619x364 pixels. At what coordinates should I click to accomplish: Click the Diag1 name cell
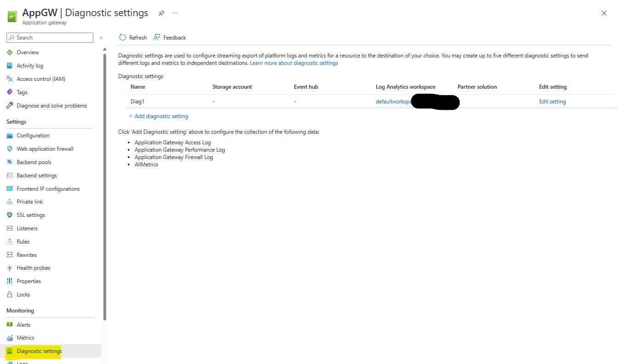137,102
